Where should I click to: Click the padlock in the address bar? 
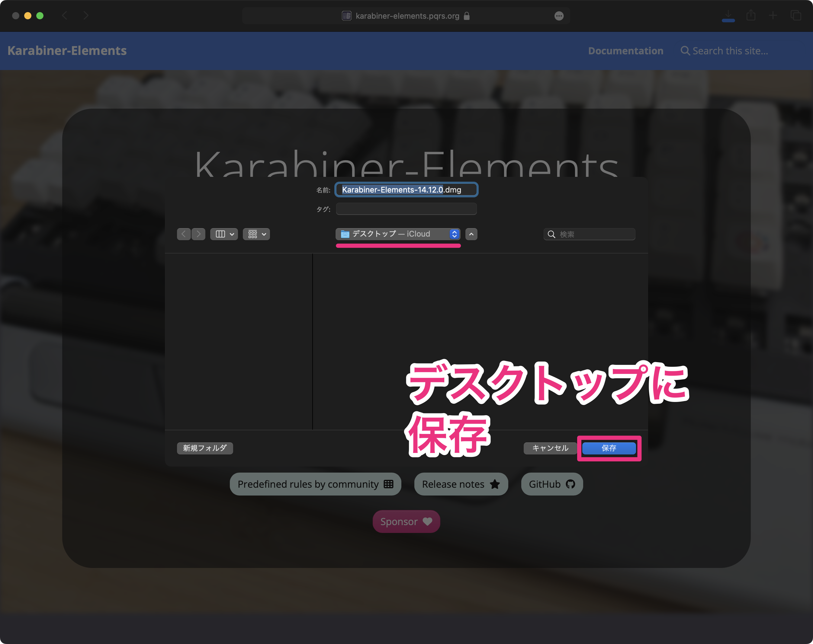pyautogui.click(x=466, y=16)
